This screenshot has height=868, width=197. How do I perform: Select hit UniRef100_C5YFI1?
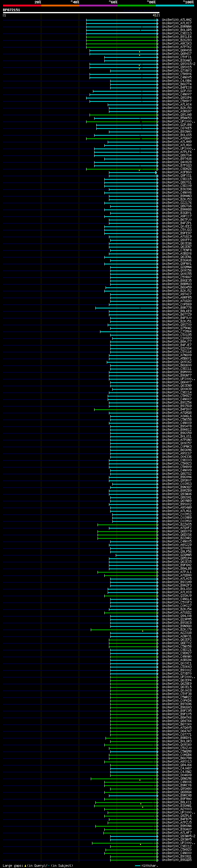pyautogui.click(x=177, y=57)
